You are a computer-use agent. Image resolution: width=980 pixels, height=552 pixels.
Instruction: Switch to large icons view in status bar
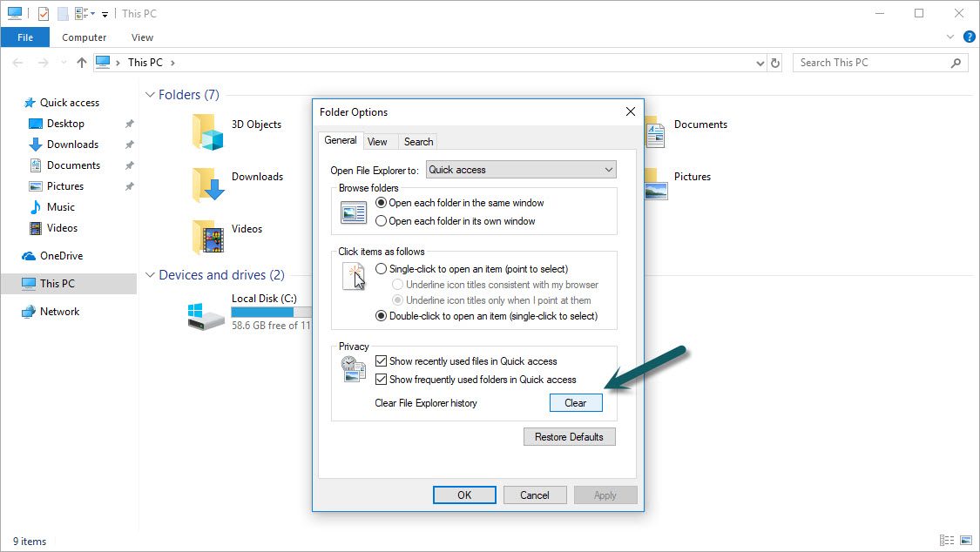pyautogui.click(x=966, y=540)
